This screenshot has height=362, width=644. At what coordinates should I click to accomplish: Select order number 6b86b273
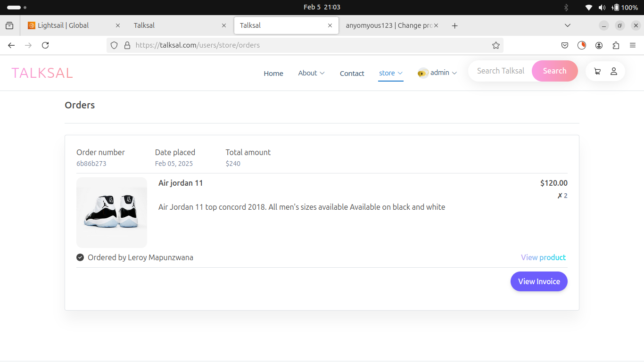(91, 164)
